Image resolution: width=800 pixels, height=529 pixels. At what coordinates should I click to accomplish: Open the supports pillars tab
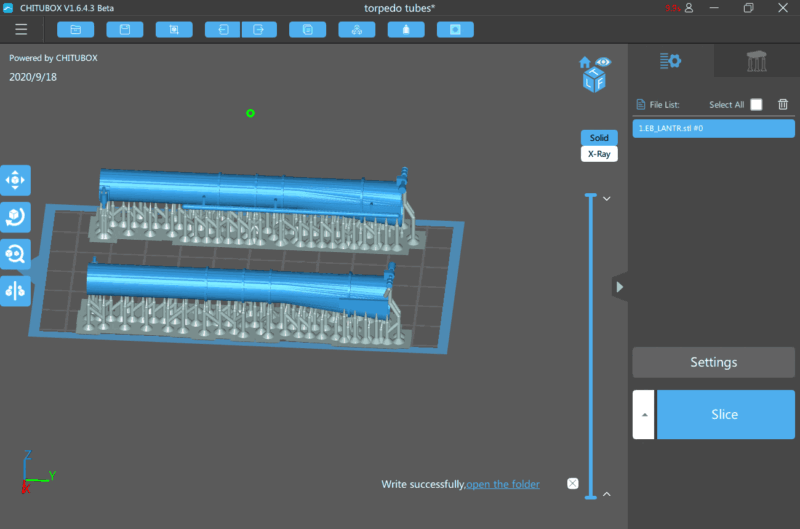coord(757,61)
